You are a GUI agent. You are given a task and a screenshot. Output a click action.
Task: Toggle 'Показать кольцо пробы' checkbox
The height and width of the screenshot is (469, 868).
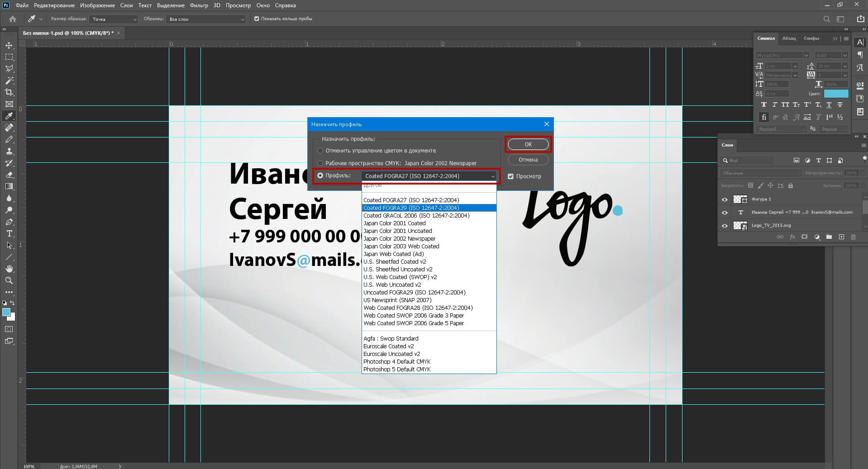pos(257,19)
